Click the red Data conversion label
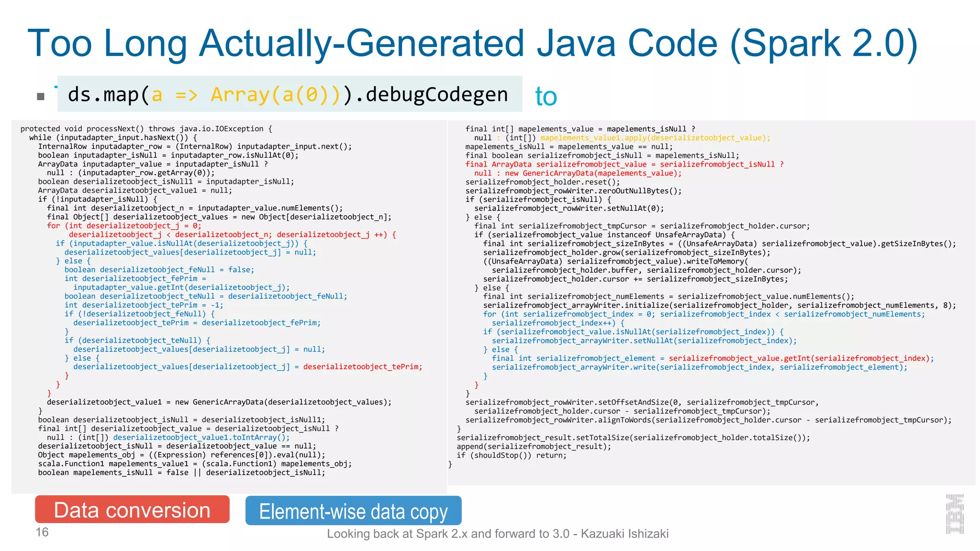The image size is (980, 551). tap(132, 509)
